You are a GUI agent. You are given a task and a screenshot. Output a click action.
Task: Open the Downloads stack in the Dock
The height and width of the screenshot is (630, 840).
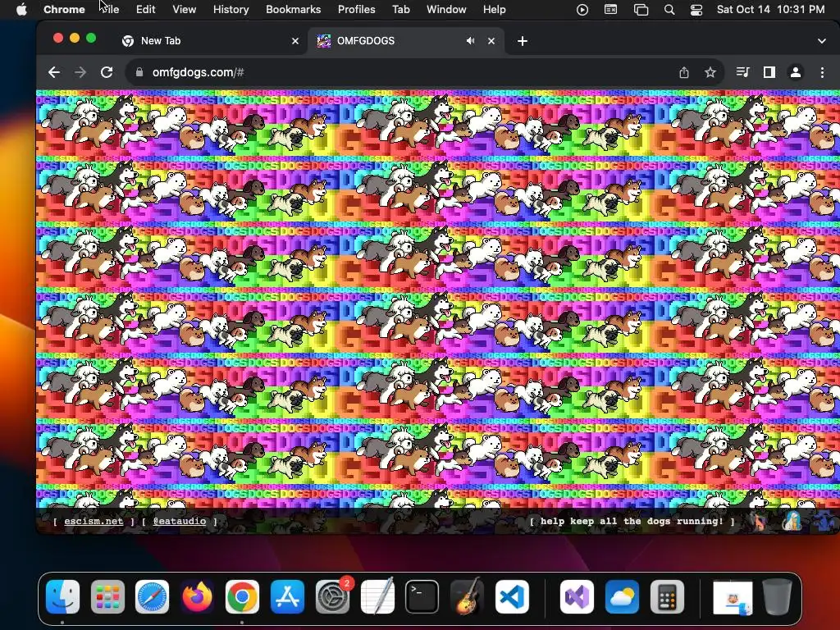click(733, 598)
